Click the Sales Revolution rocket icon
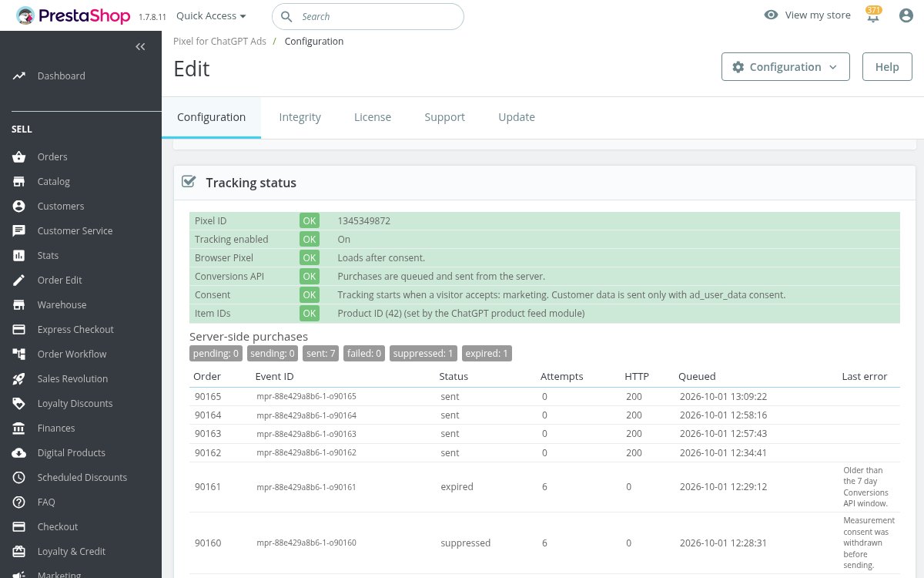The image size is (924, 578). pos(19,379)
